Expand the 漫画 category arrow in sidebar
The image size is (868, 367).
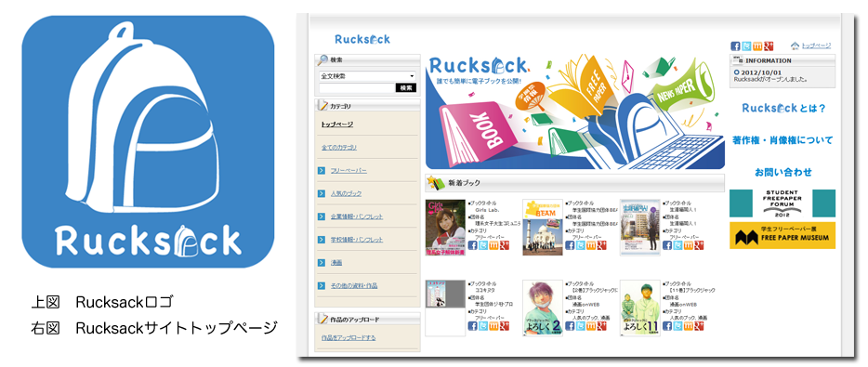coord(321,262)
